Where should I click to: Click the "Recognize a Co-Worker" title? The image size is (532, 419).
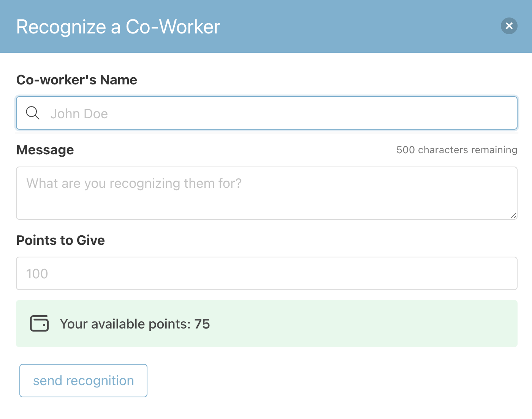coord(118,27)
